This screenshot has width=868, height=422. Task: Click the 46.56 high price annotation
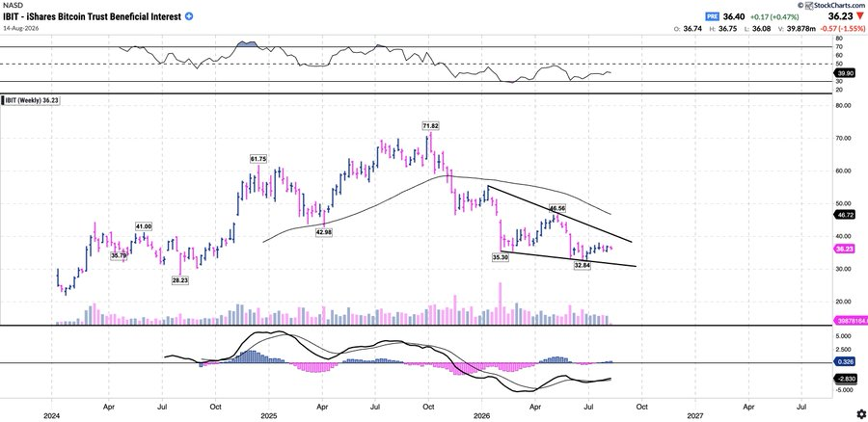[x=557, y=208]
